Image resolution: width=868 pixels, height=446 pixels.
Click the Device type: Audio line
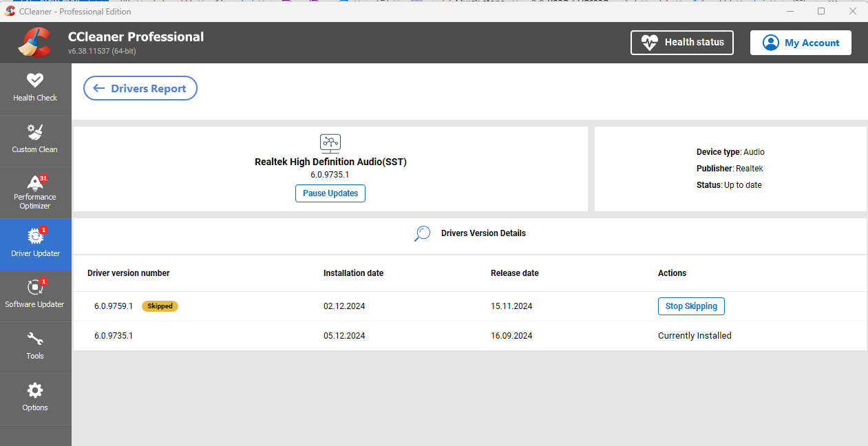click(730, 152)
